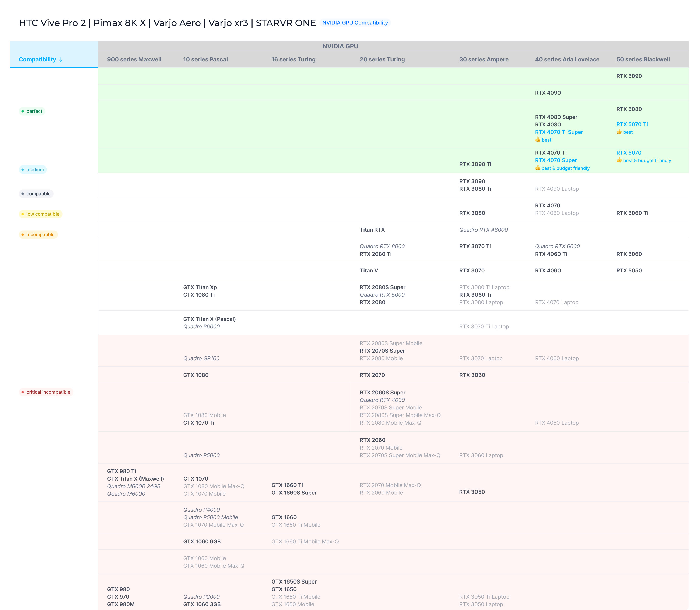Screen dimensions: 700x610
Task: Click the GTX 1660 Ti Mobile Max-Q entry
Action: tap(305, 542)
